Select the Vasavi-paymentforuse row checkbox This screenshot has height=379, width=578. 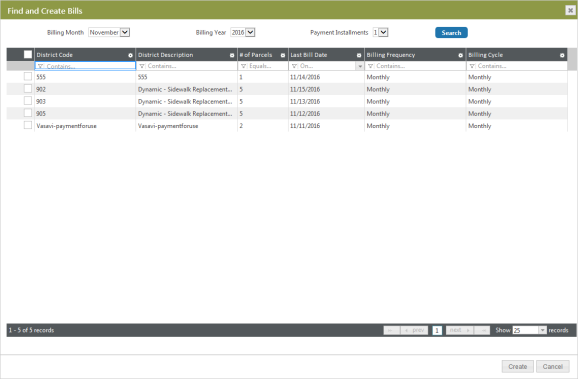pyautogui.click(x=28, y=125)
